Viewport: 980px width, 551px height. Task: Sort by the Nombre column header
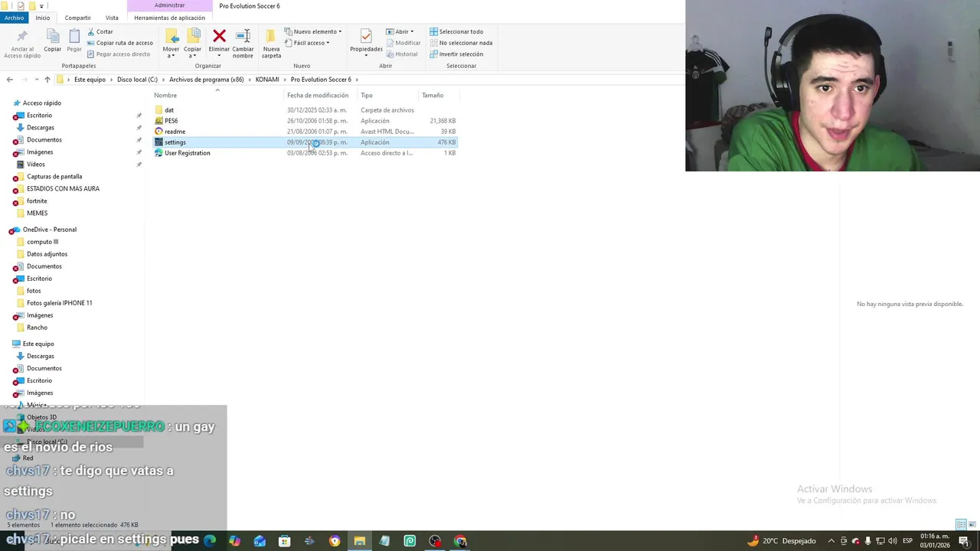tap(165, 96)
